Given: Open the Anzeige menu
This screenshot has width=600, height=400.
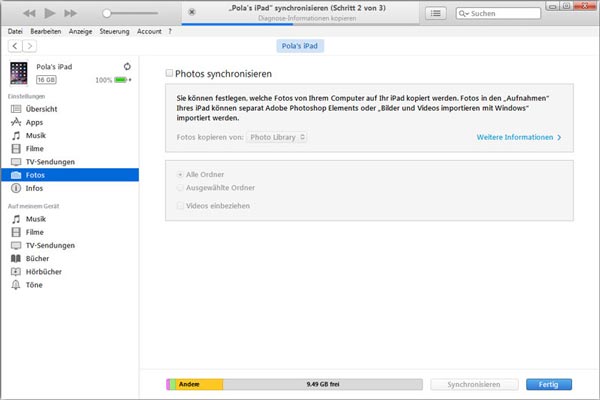Looking at the screenshot, I should (x=80, y=31).
